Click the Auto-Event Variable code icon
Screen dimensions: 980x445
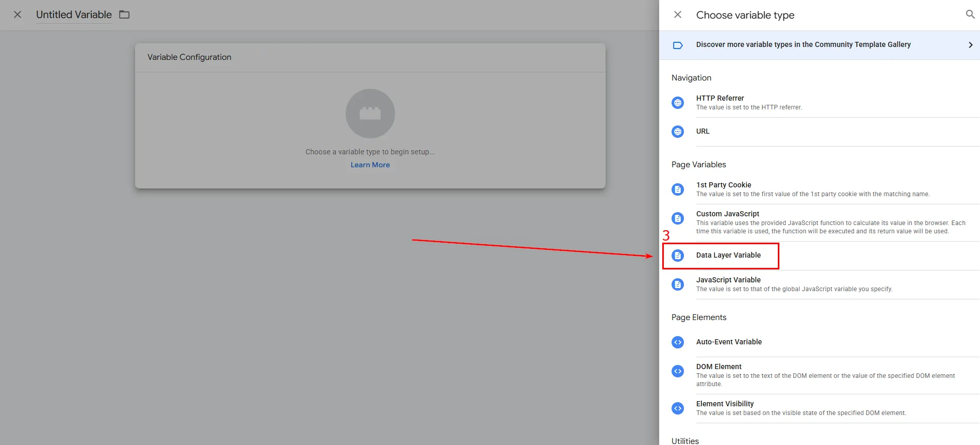(678, 342)
